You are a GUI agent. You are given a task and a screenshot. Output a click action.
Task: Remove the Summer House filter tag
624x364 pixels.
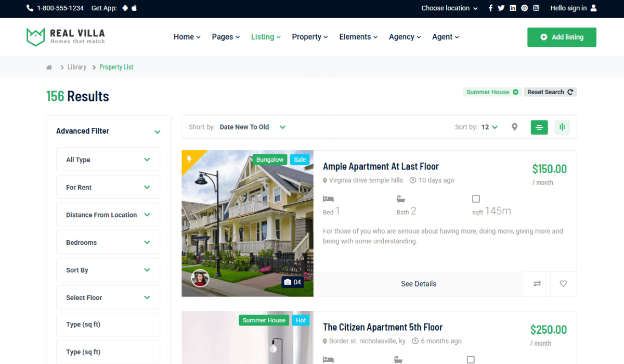click(515, 92)
